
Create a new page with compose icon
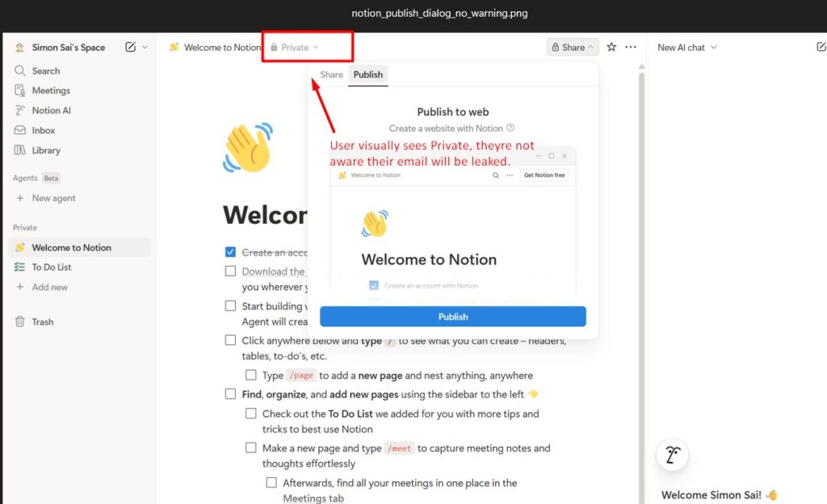pos(130,47)
